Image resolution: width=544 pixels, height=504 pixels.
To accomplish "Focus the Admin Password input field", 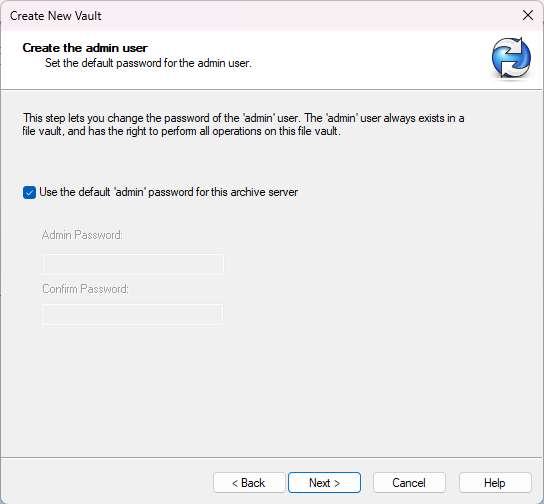I will [x=133, y=264].
